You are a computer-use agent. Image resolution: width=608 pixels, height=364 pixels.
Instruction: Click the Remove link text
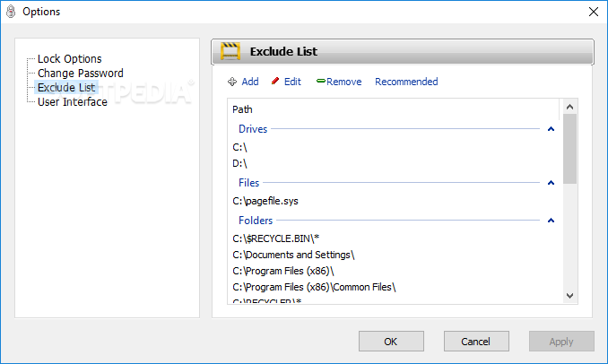[344, 82]
